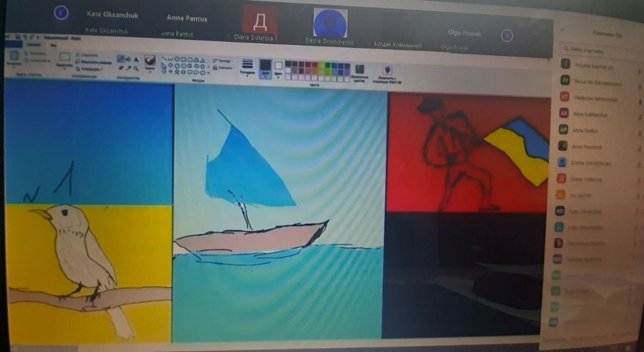Image resolution: width=644 pixels, height=352 pixels.
Task: Click the Brushes tool icon
Action: click(150, 60)
